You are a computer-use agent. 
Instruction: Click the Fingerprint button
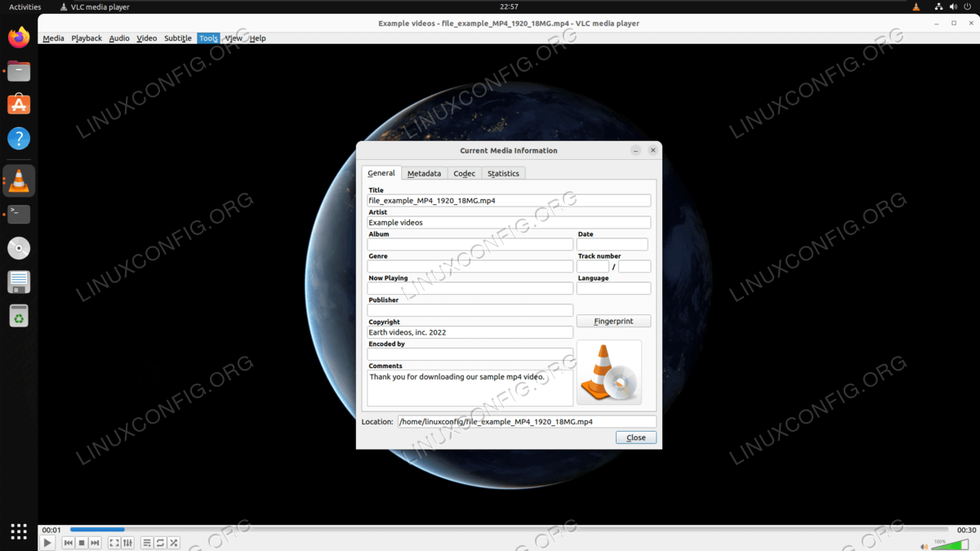613,321
